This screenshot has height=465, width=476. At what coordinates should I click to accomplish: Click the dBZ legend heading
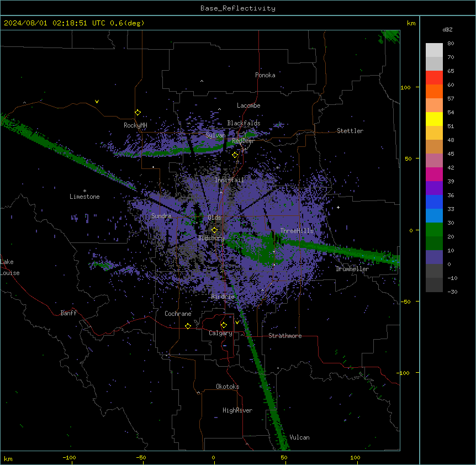click(447, 30)
